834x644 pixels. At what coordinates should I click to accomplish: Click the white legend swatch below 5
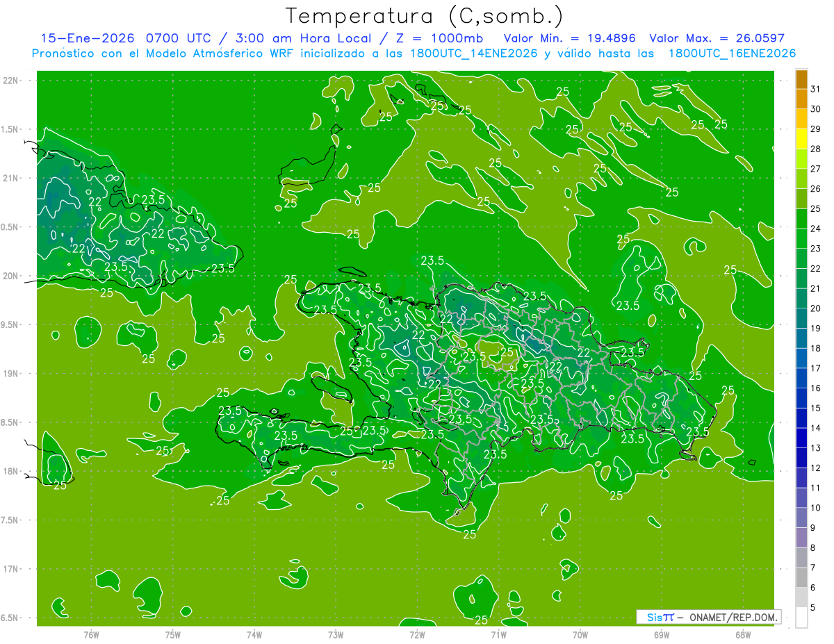(x=801, y=617)
